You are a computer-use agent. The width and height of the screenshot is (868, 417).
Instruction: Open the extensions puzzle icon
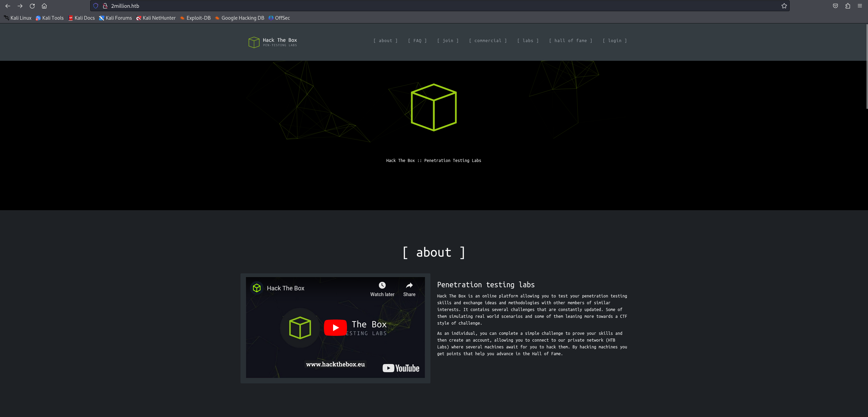pos(847,6)
